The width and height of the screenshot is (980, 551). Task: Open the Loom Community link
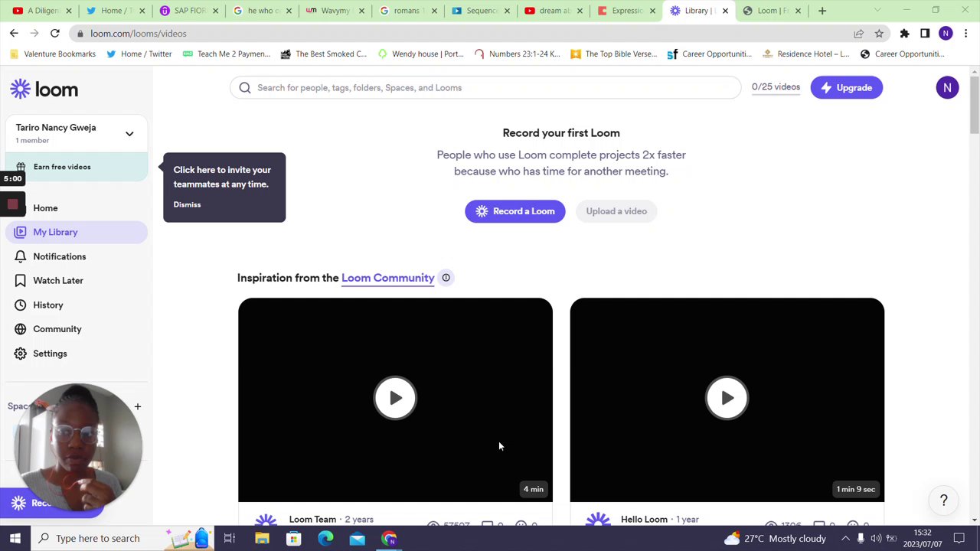[x=387, y=278]
